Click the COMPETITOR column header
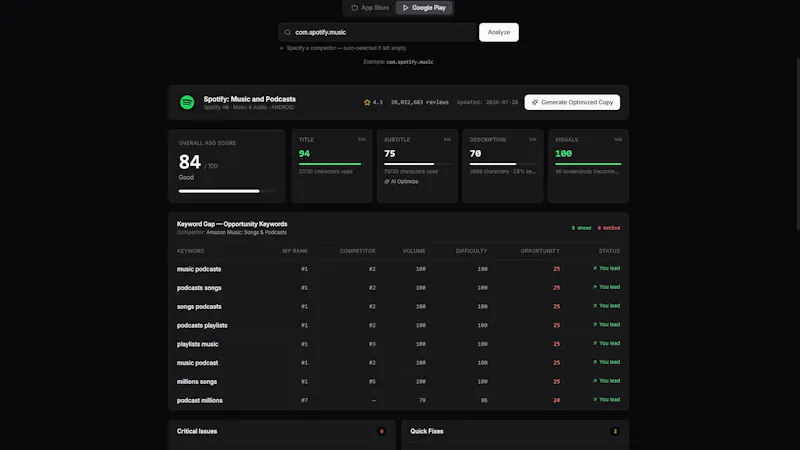 [357, 251]
